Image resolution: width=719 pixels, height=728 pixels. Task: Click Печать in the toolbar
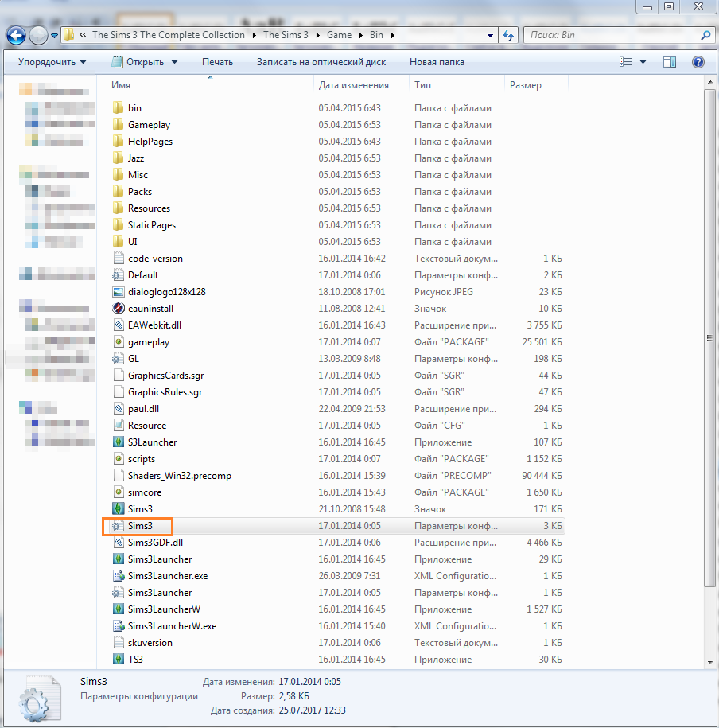[217, 62]
